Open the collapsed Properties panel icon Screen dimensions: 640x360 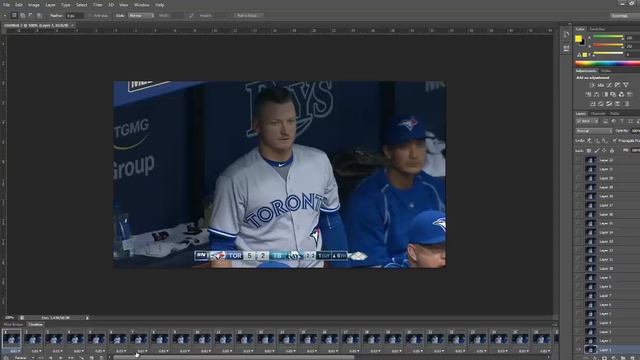click(x=566, y=49)
